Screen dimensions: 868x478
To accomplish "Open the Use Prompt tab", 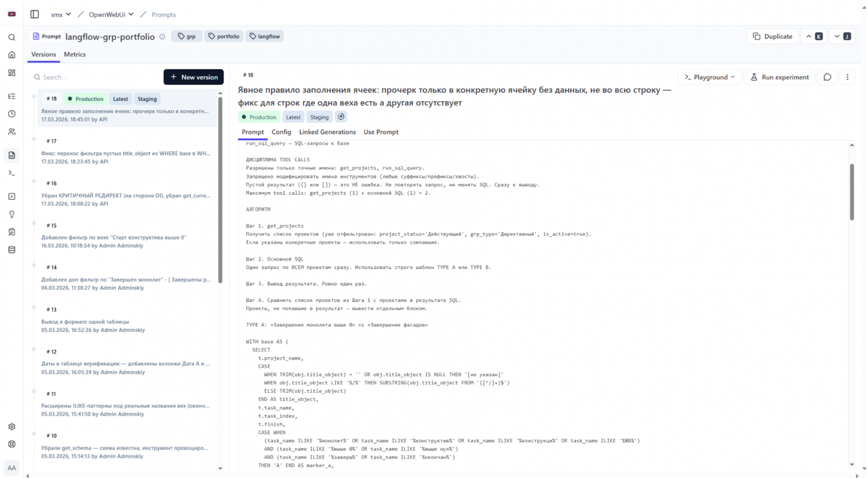I will click(x=381, y=132).
